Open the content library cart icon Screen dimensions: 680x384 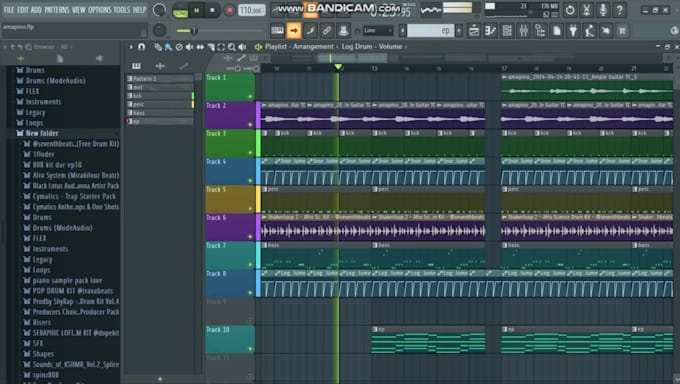click(x=622, y=31)
